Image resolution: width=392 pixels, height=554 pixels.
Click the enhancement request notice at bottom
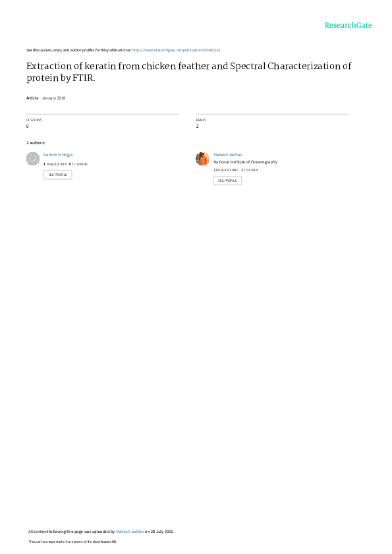click(72, 541)
